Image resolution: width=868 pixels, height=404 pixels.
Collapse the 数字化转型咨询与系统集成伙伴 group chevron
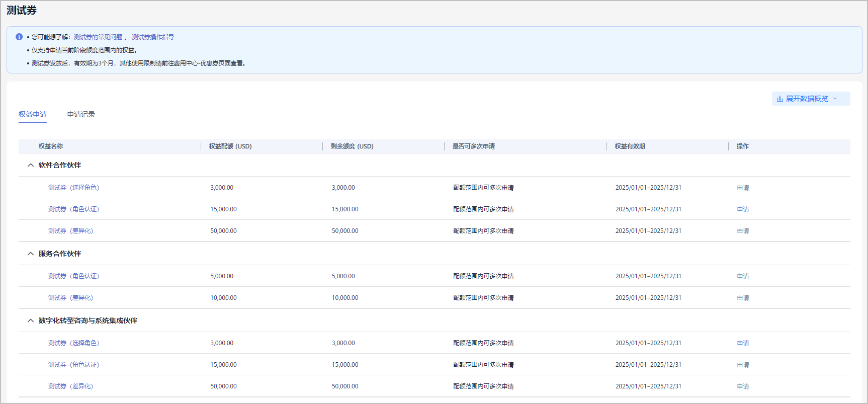pos(31,320)
